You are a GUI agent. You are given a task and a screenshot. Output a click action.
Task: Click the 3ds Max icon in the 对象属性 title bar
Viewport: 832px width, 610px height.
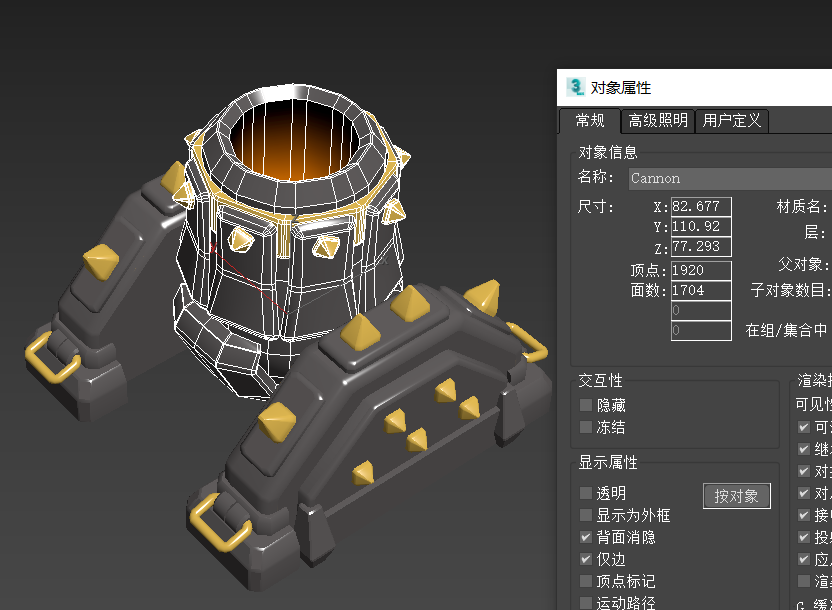pyautogui.click(x=575, y=86)
